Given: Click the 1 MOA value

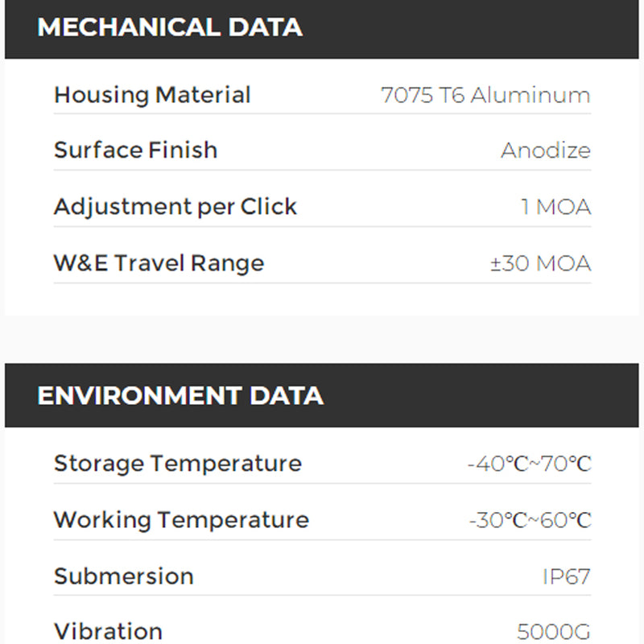Looking at the screenshot, I should [x=555, y=208].
